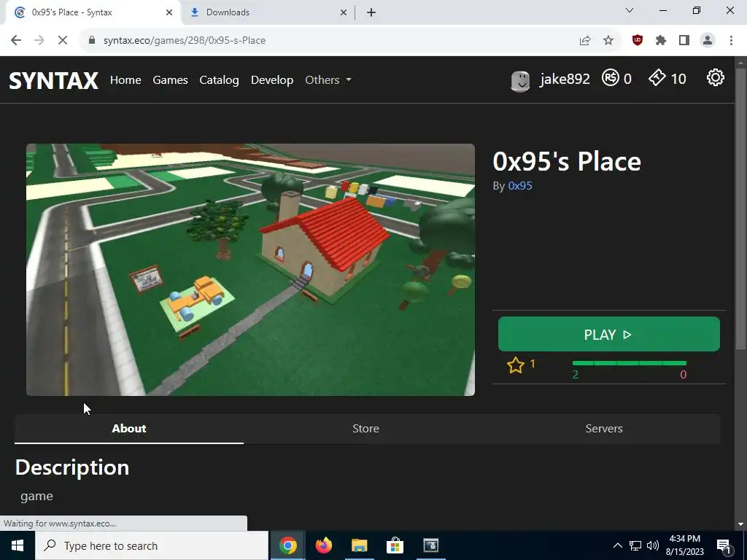Open Microsoft Store from the taskbar
747x560 pixels.
(x=395, y=545)
